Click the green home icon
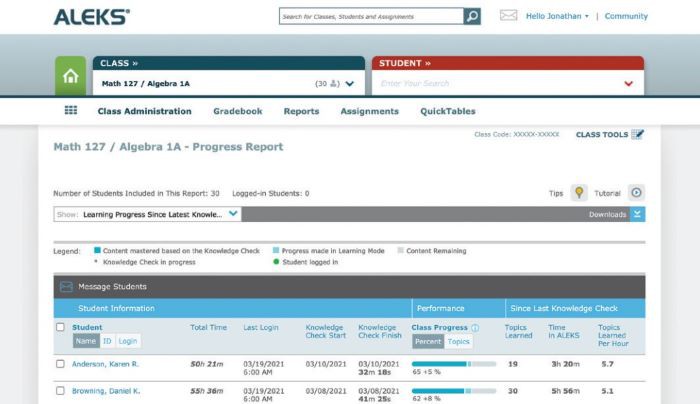The width and height of the screenshot is (700, 404). (70, 76)
